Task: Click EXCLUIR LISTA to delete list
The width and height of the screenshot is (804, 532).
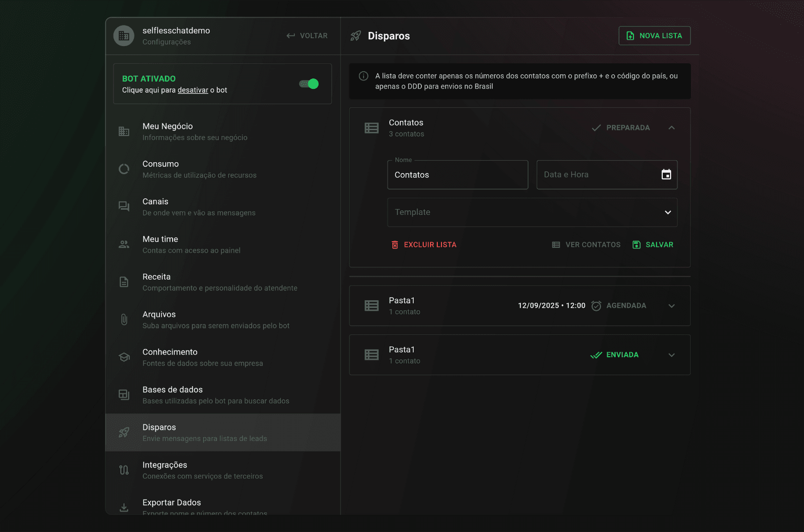Action: [424, 245]
